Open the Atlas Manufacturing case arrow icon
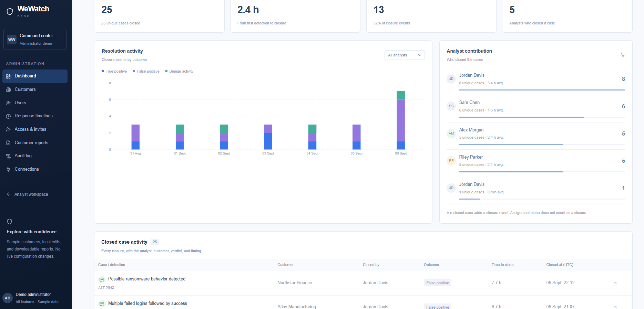Viewport: 644px width, 309px height. [x=615, y=307]
